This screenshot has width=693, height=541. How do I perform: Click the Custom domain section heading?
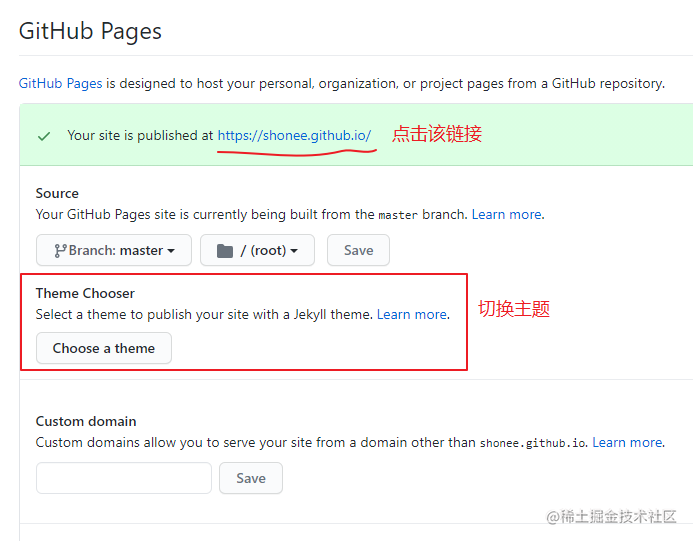pyautogui.click(x=86, y=421)
